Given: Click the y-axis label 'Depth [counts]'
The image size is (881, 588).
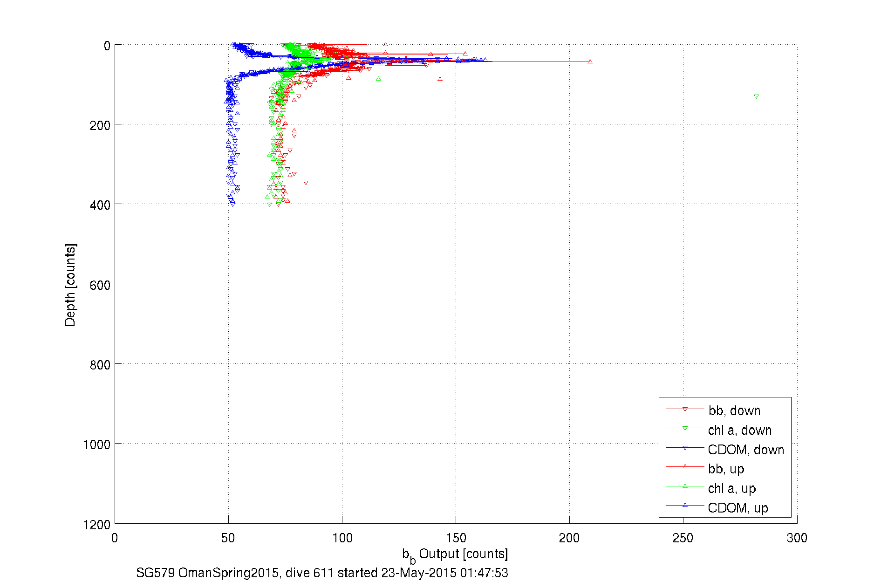Looking at the screenshot, I should click(x=70, y=285).
